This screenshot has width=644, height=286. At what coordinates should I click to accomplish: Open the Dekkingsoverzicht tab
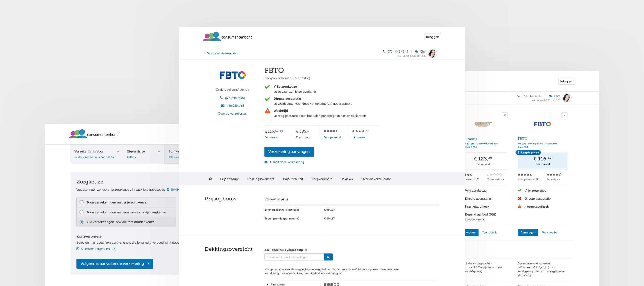point(261,179)
